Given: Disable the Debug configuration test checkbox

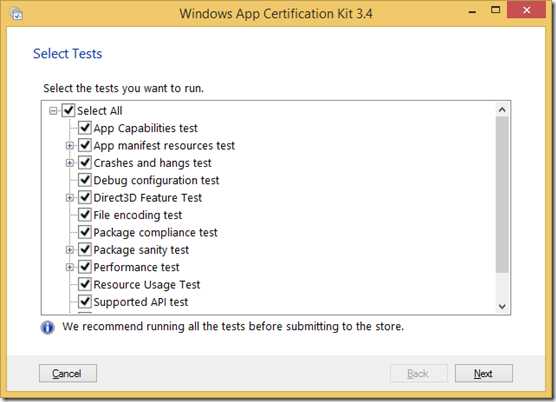Looking at the screenshot, I should (85, 180).
